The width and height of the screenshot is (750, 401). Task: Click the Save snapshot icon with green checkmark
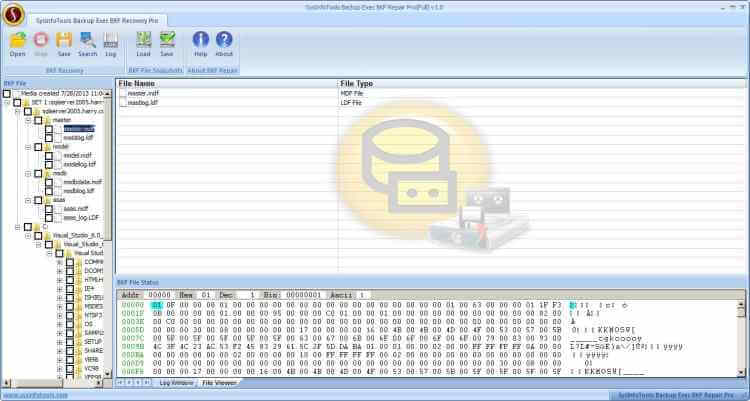(167, 40)
